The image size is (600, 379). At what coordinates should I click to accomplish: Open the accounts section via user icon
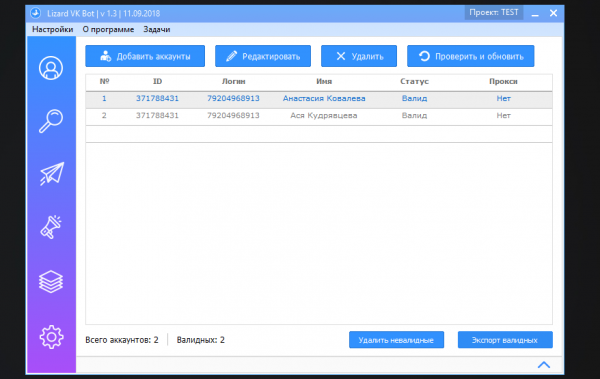51,68
